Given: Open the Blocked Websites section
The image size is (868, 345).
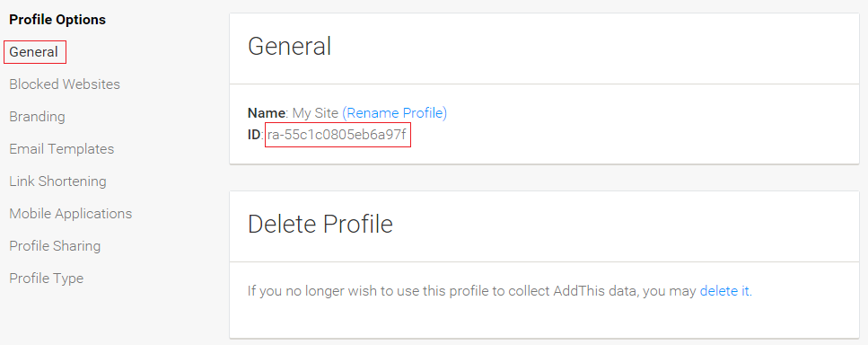Looking at the screenshot, I should (65, 84).
